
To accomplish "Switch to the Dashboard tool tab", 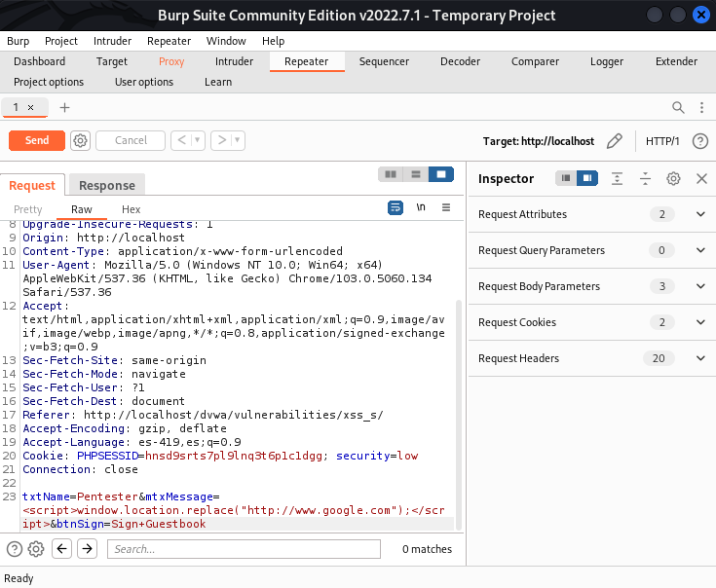I will point(40,61).
